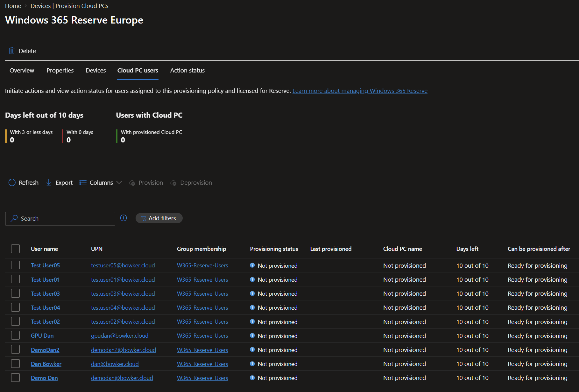Click 'With 3 or less days' count
Viewport: 579px width, 392px height.
[12, 140]
